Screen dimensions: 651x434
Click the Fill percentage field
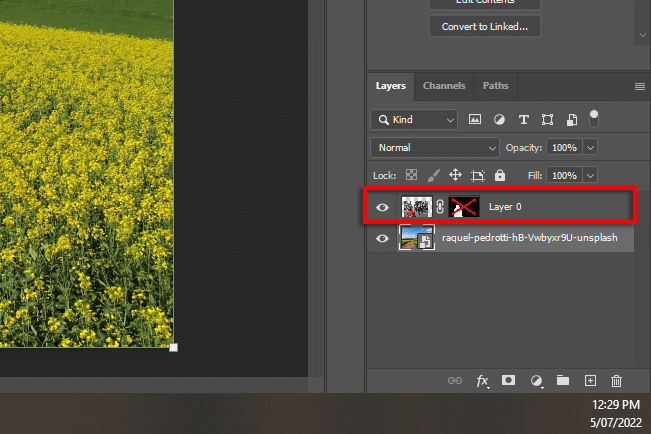click(564, 175)
